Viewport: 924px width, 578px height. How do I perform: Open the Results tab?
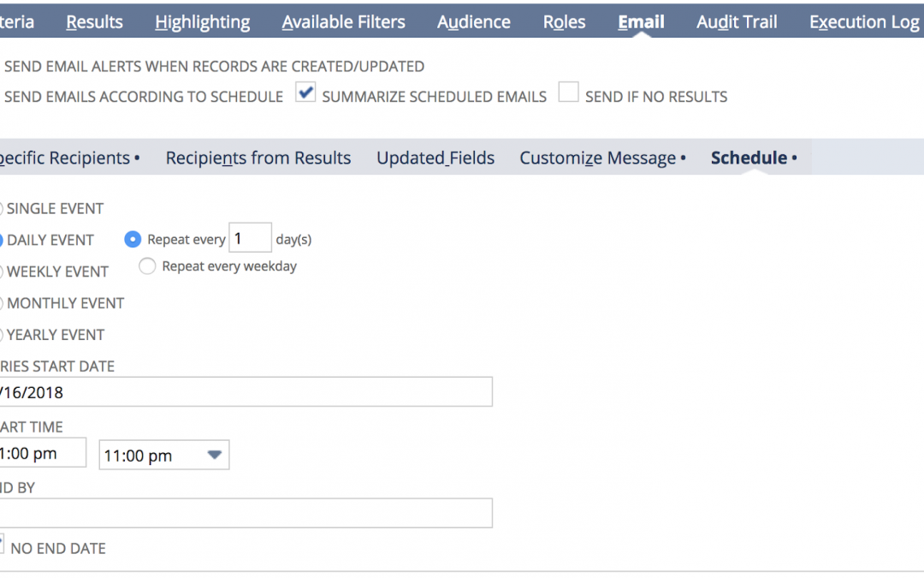[x=94, y=21]
